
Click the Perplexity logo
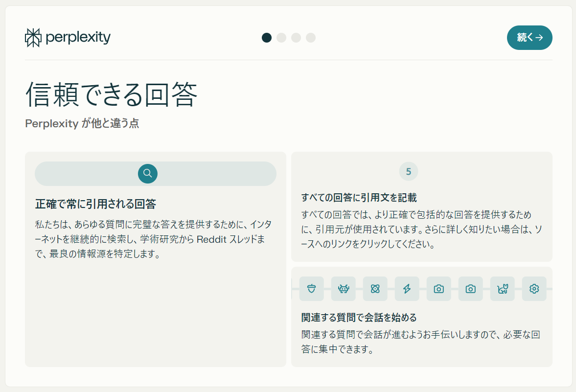tap(68, 37)
